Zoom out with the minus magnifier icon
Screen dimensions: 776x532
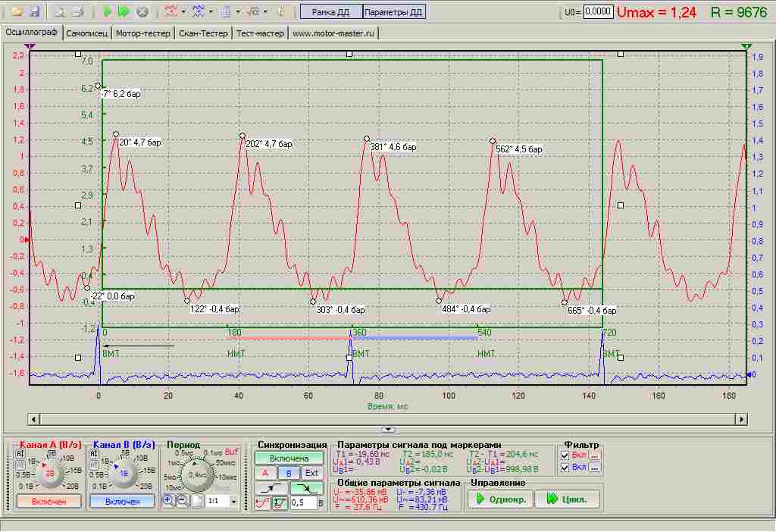coord(182,500)
